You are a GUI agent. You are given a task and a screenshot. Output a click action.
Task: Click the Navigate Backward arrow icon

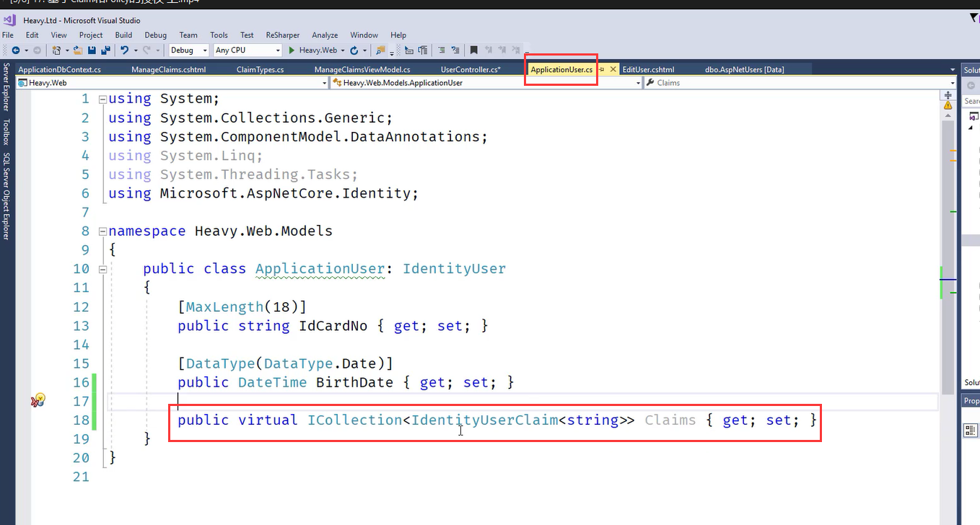tap(15, 50)
